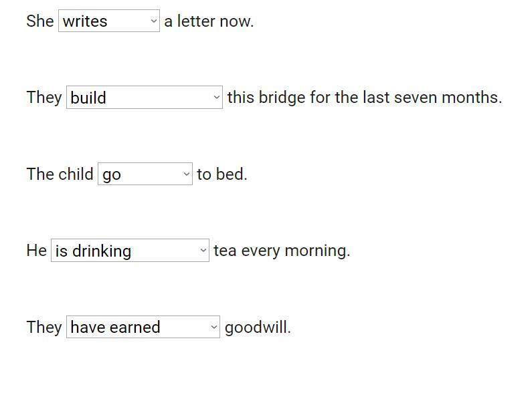Click the word 'She' in first sentence
The width and height of the screenshot is (532, 395).
click(x=40, y=21)
